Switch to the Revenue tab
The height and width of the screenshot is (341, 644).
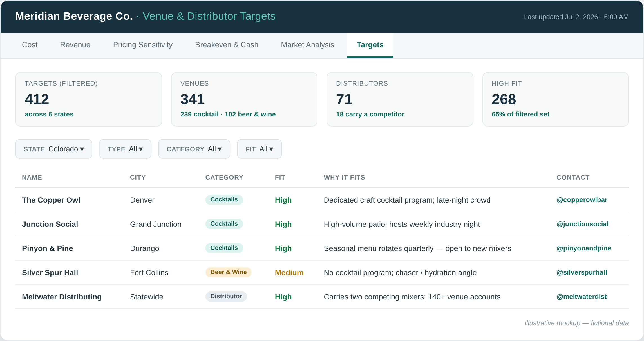pos(75,45)
